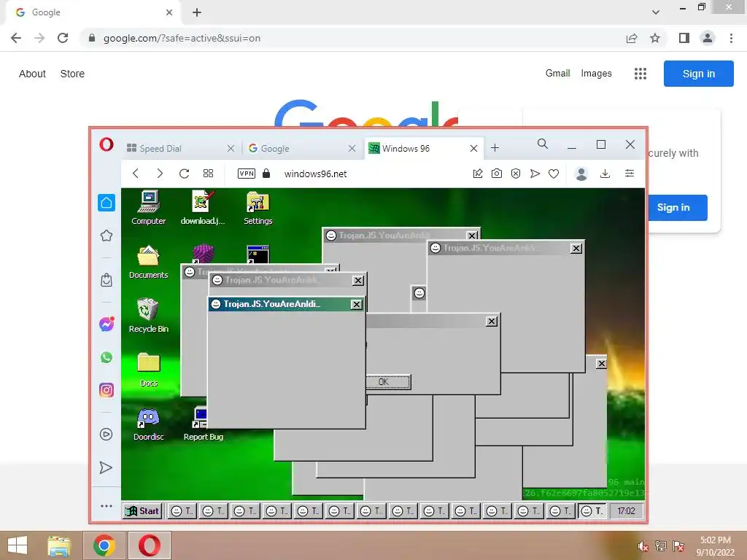Viewport: 747px width, 560px height.
Task: Click the share/edit icon in Opera address bar
Action: (x=477, y=174)
